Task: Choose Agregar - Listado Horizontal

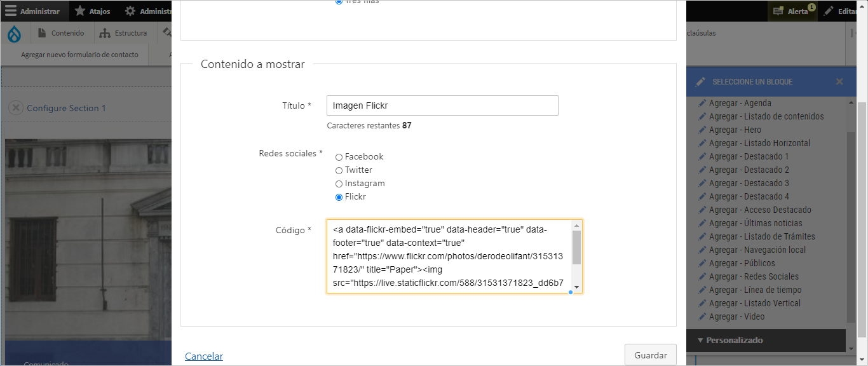Action: point(760,143)
